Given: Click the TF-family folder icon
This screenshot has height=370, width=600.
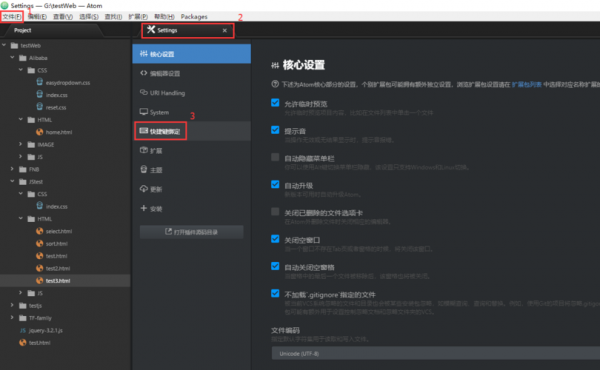Looking at the screenshot, I should 23,318.
